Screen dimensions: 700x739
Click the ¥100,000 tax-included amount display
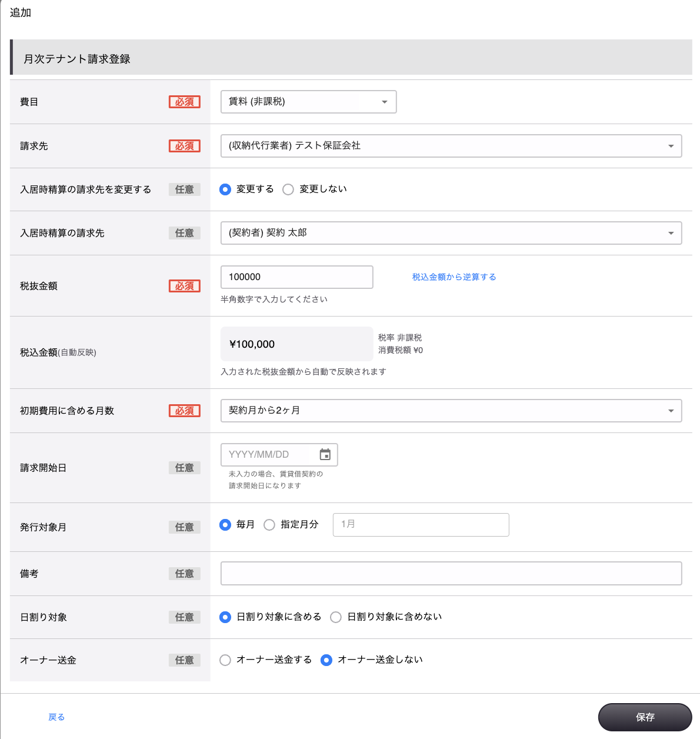[296, 344]
